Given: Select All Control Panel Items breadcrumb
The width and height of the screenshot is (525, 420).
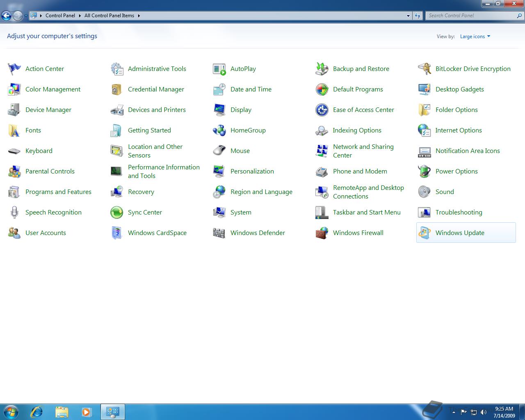Looking at the screenshot, I should (109, 16).
